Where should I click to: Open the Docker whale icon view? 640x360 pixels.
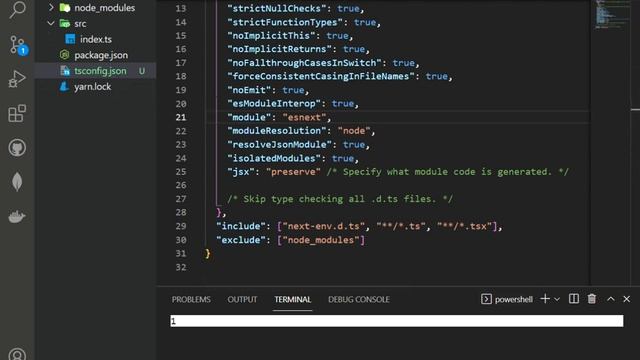(x=17, y=216)
